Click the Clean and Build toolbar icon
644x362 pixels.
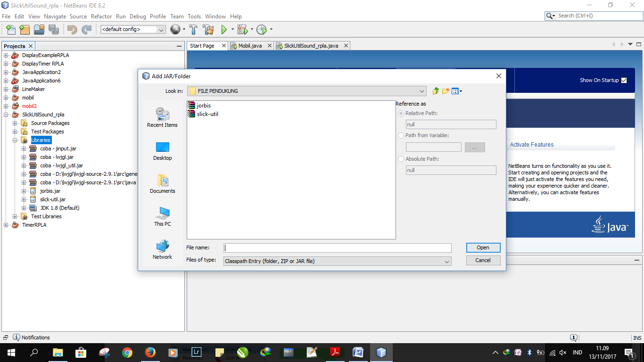pyautogui.click(x=208, y=29)
